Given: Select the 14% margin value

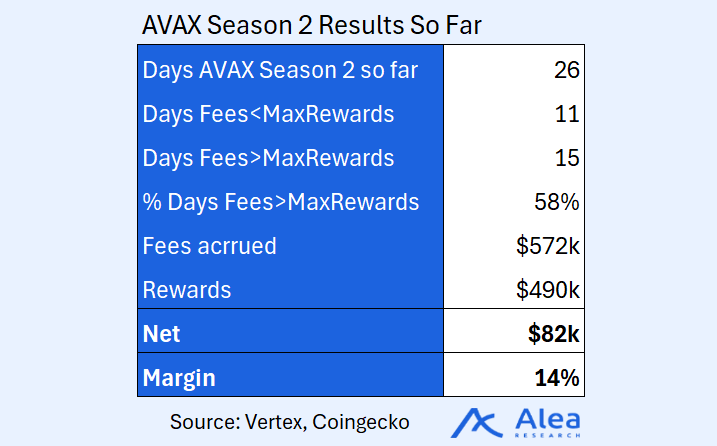Looking at the screenshot, I should coord(556,378).
